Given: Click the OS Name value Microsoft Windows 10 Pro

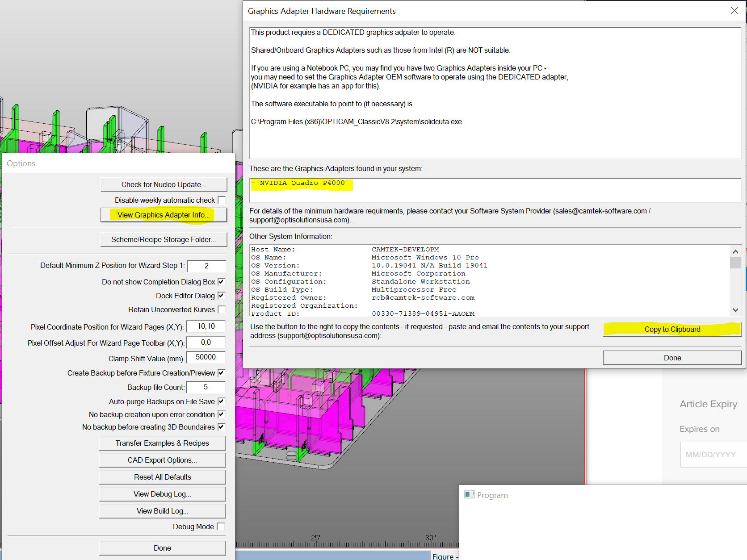Looking at the screenshot, I should (x=425, y=258).
